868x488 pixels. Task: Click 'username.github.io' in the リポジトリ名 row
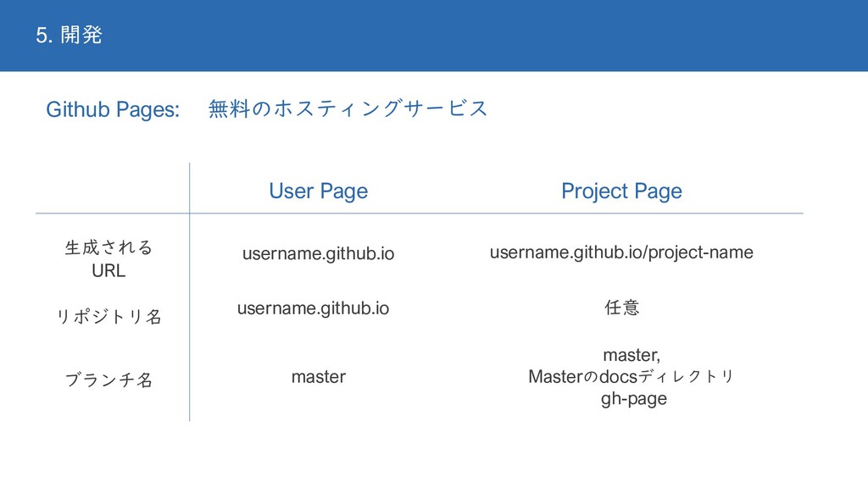(314, 308)
